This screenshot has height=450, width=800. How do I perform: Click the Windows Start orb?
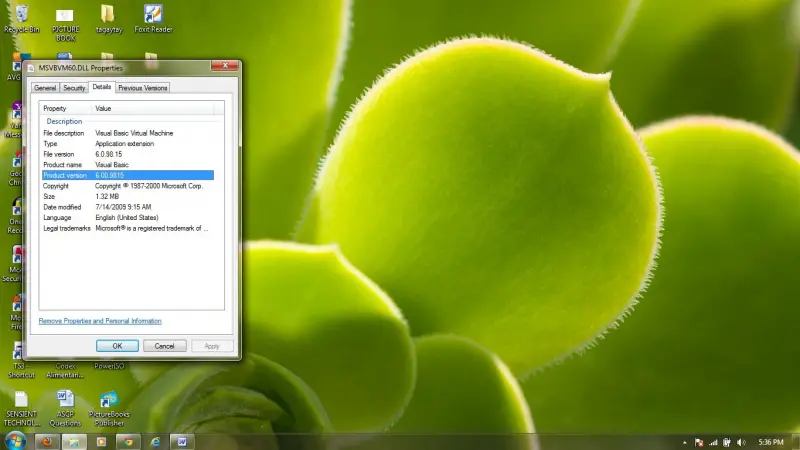pyautogui.click(x=15, y=441)
